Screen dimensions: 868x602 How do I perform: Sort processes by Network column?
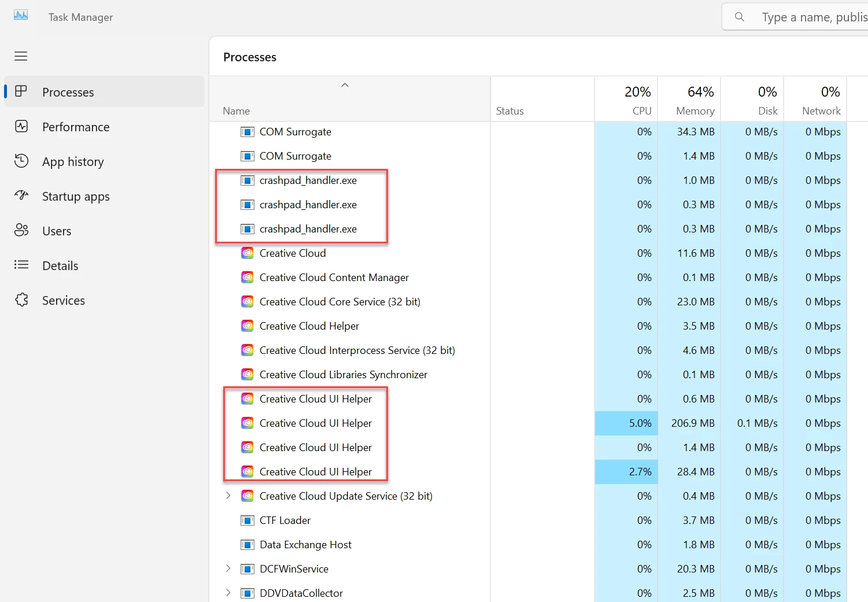tap(815, 99)
